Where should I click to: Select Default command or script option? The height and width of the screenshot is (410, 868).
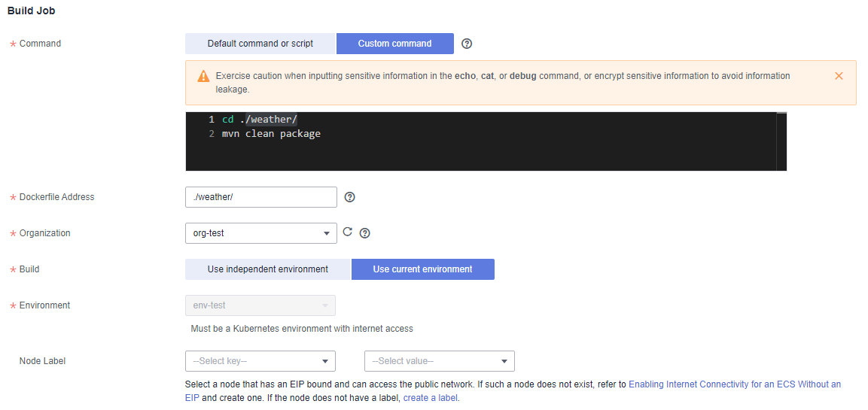pyautogui.click(x=260, y=44)
